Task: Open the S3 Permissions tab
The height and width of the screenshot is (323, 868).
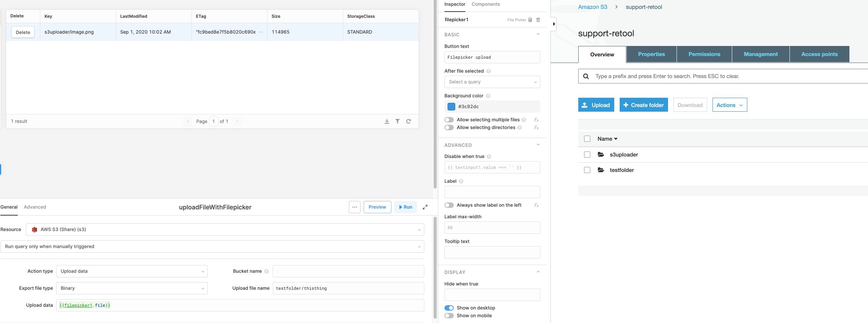Action: pyautogui.click(x=704, y=54)
